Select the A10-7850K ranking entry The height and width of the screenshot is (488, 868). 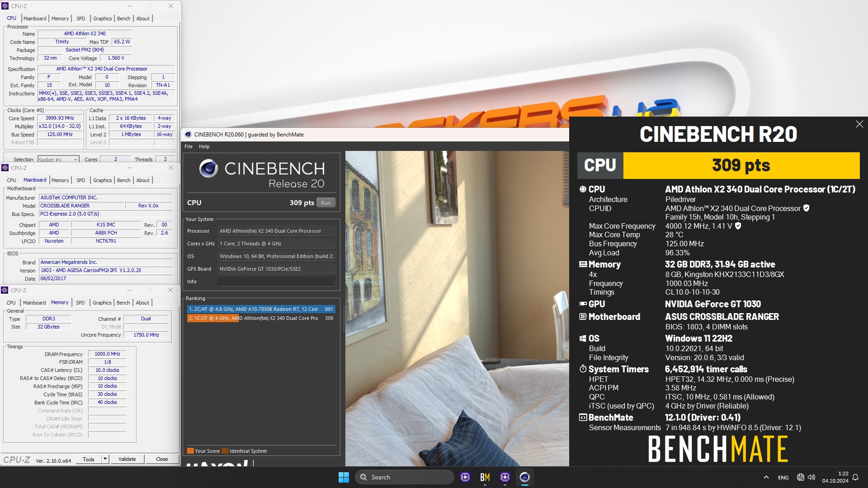261,309
